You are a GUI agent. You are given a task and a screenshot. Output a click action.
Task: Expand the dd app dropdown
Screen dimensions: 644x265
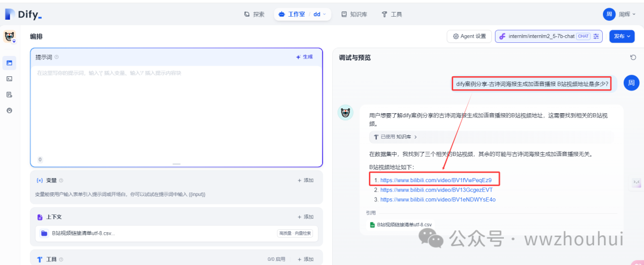point(320,14)
